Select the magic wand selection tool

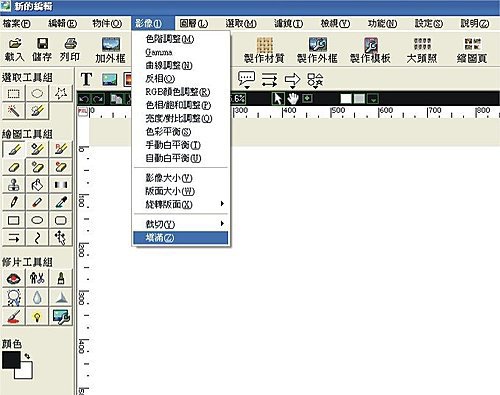[13, 111]
